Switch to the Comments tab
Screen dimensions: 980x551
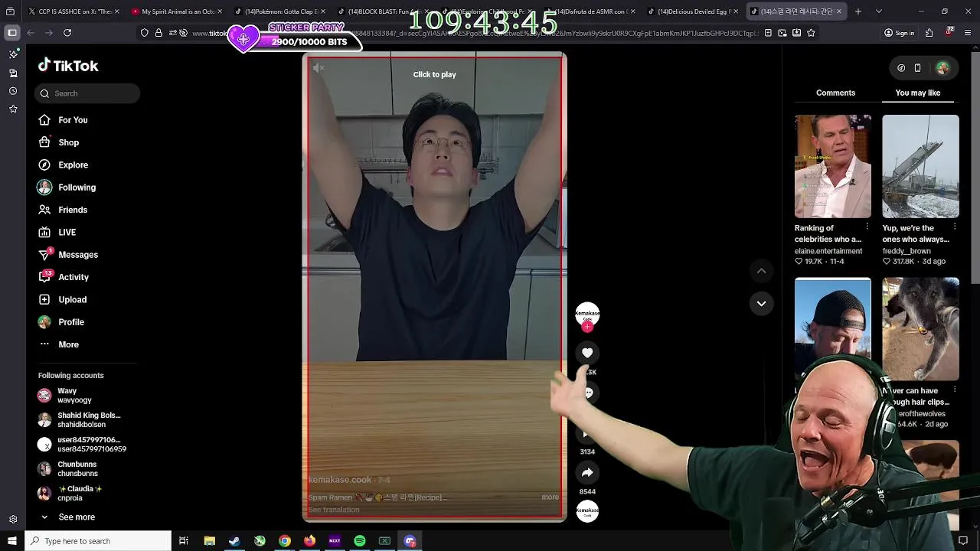[835, 93]
